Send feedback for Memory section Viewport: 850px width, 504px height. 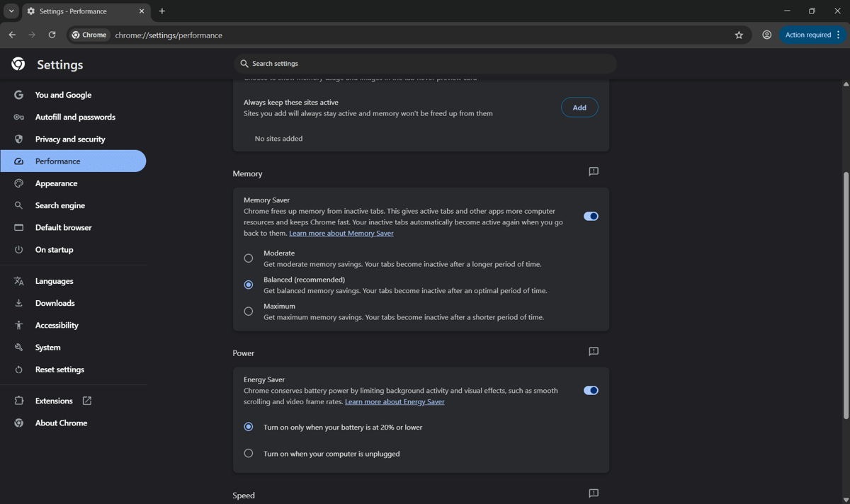point(594,172)
